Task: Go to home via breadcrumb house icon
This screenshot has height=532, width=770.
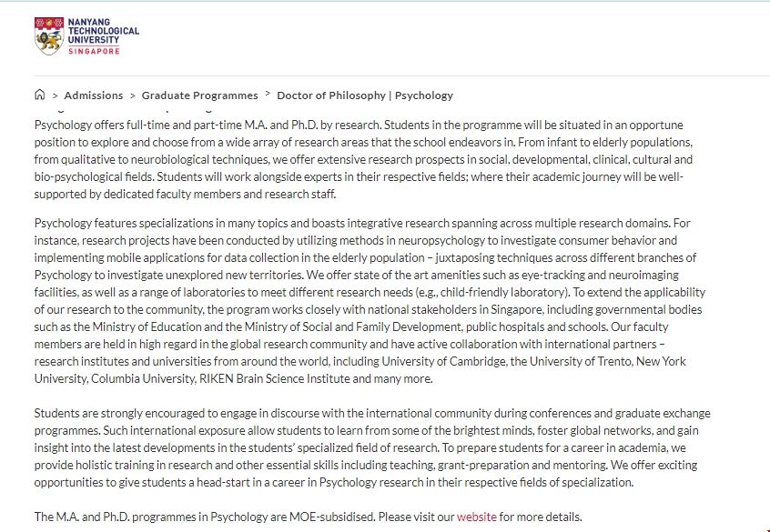Action: [39, 95]
